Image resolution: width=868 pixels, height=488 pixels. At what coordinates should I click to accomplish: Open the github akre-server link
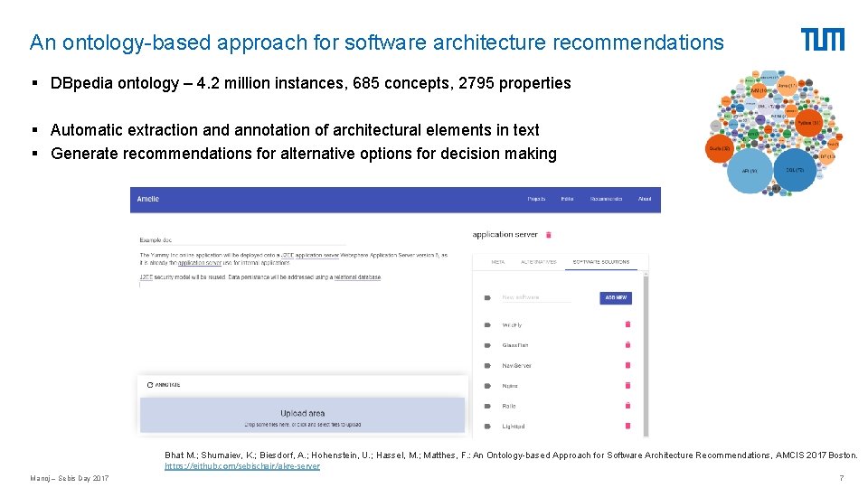point(242,466)
